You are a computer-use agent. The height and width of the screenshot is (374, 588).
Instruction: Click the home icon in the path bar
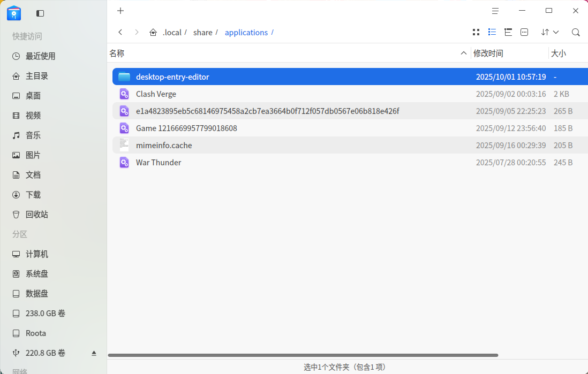tap(153, 33)
